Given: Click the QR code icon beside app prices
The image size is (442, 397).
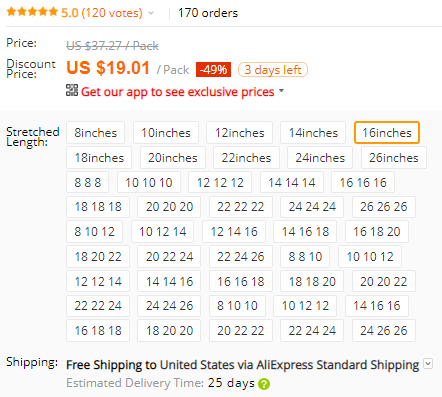Looking at the screenshot, I should tap(72, 90).
